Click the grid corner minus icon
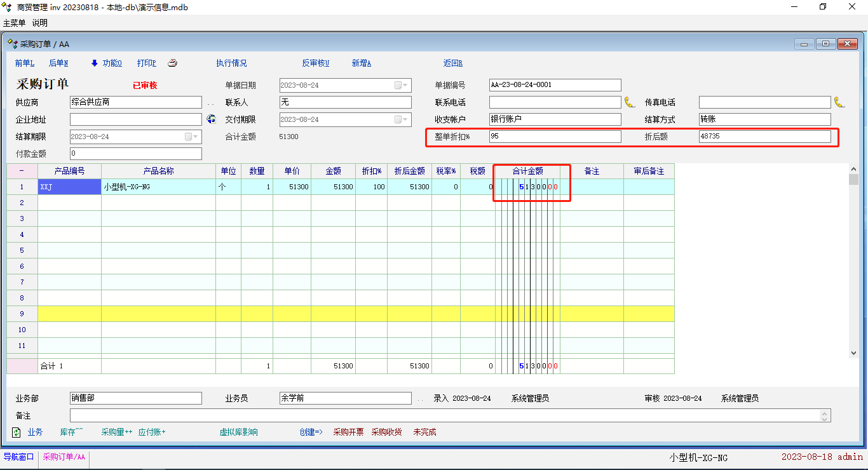Screen dimensions: 868x470 (22, 171)
